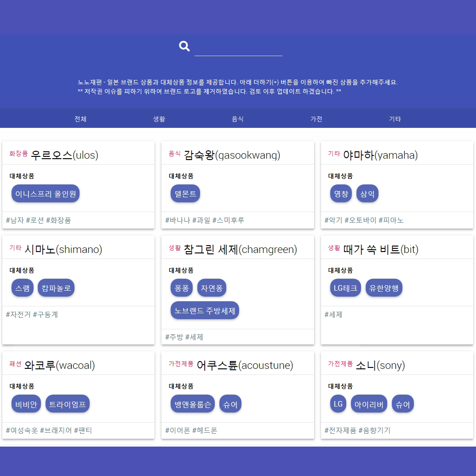Open the 우르오스(ulos) card title
Image resolution: width=476 pixels, height=476 pixels.
click(x=64, y=155)
